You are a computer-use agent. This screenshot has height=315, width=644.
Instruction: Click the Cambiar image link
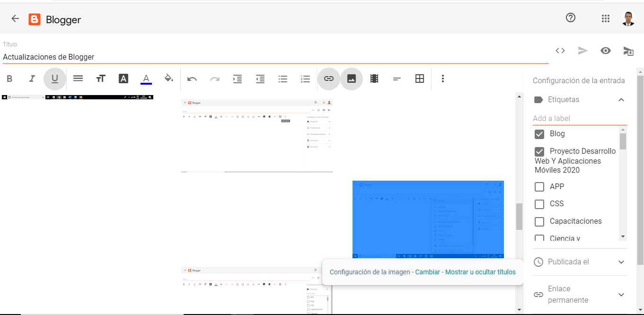tap(427, 272)
